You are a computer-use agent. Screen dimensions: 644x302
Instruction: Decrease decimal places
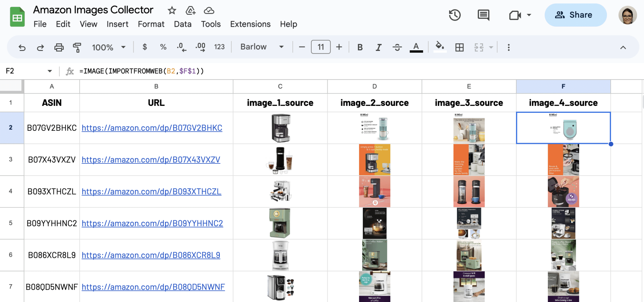point(181,47)
